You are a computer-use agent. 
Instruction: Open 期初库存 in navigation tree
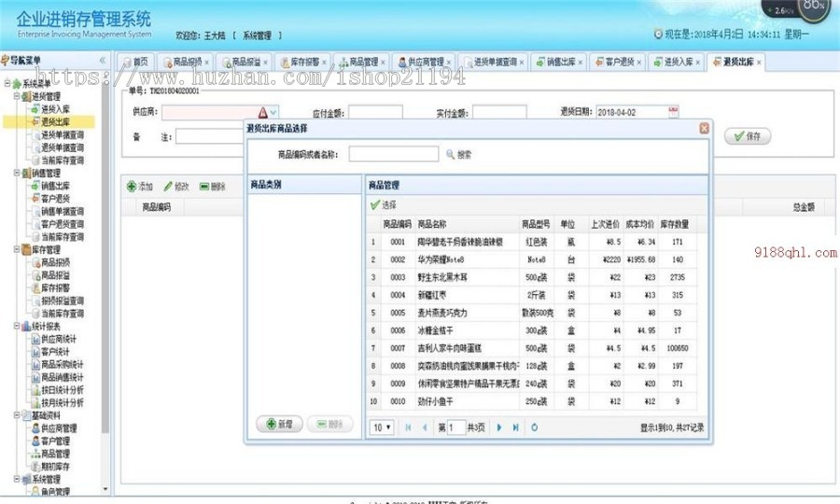(x=55, y=467)
